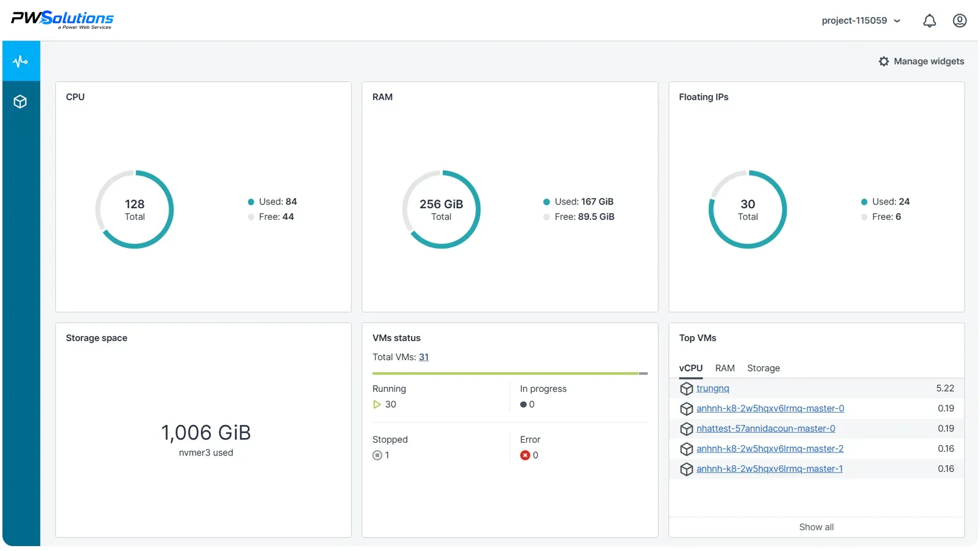Click the 5.22 vCPU value for trungnq
Image resolution: width=980 pixels, height=551 pixels.
coord(945,389)
